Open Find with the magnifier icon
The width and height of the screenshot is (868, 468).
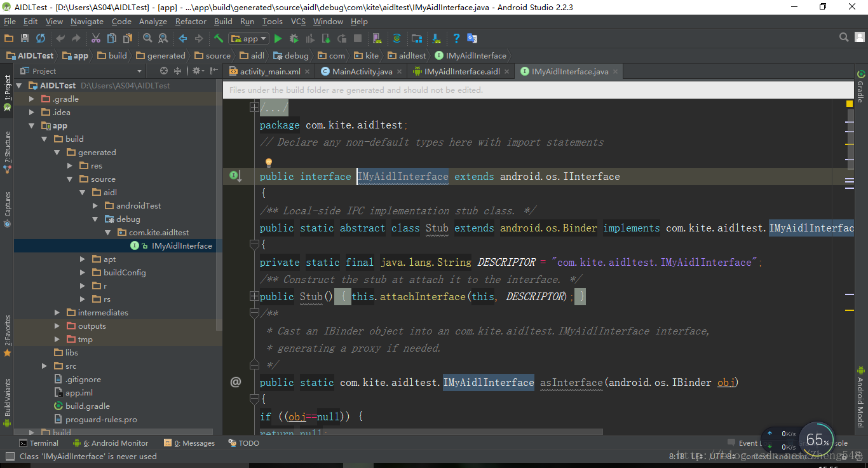pos(147,39)
